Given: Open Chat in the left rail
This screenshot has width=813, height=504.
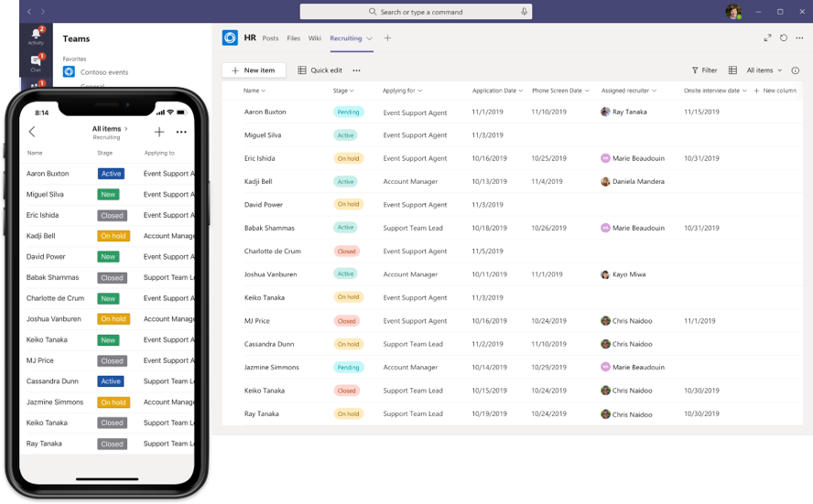Looking at the screenshot, I should pos(36,62).
